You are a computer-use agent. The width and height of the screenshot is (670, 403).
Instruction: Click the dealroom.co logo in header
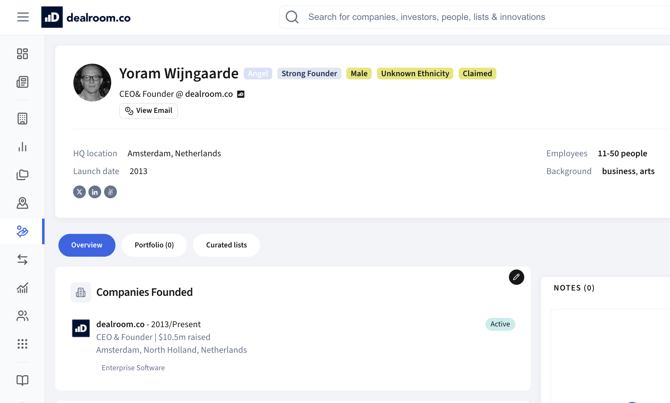point(86,17)
